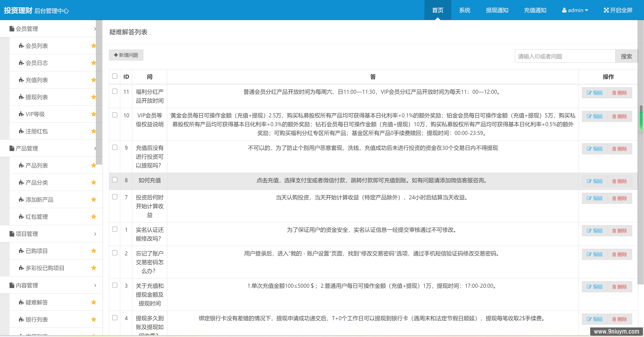Check the checkbox for row ID 11
The image size is (644, 337).
115,91
